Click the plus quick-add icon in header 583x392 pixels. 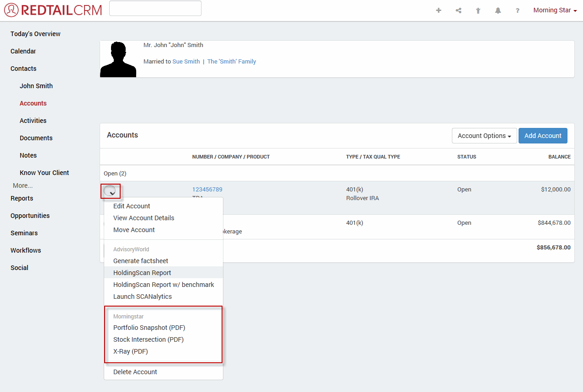[x=439, y=11]
